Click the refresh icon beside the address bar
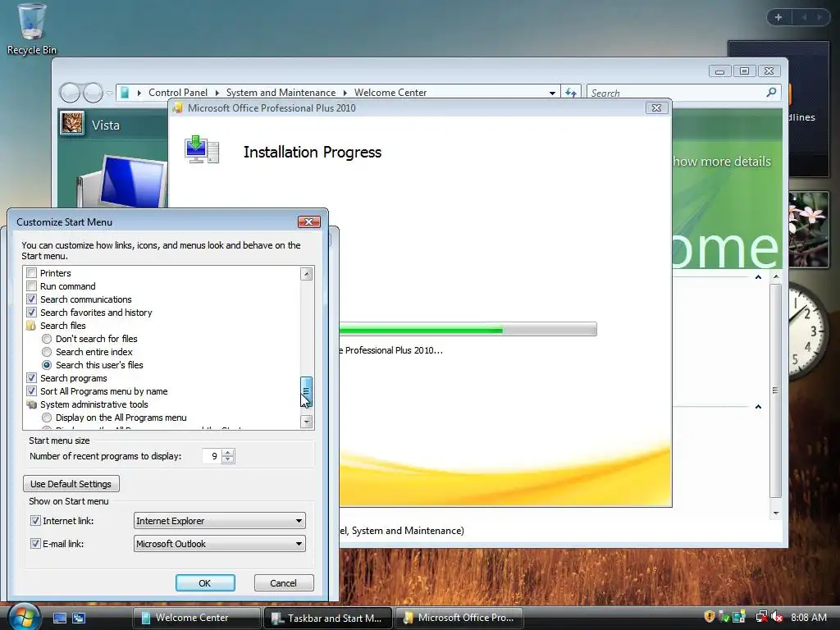The image size is (840, 630). [x=571, y=93]
